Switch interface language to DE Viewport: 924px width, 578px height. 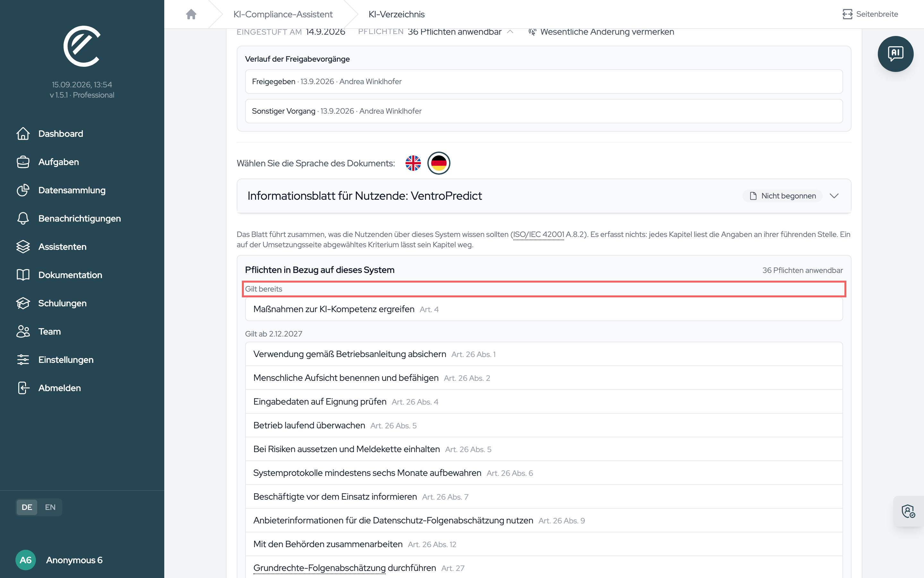coord(27,507)
